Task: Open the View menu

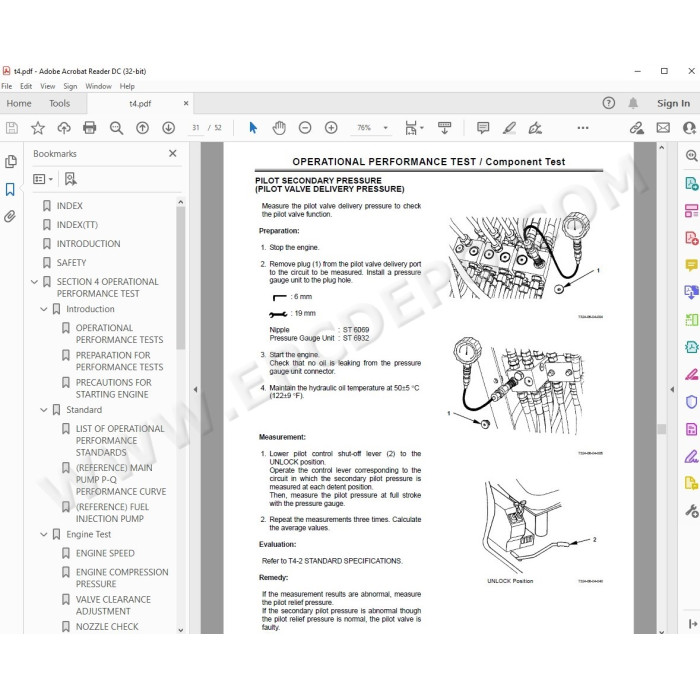Action: (x=47, y=86)
